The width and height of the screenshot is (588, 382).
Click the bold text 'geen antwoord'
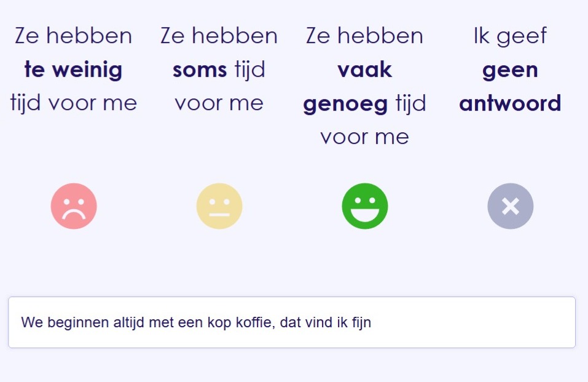(x=510, y=103)
